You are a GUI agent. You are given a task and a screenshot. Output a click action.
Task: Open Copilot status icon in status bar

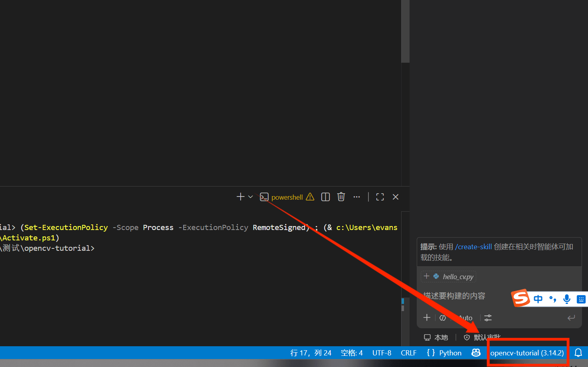coord(476,353)
